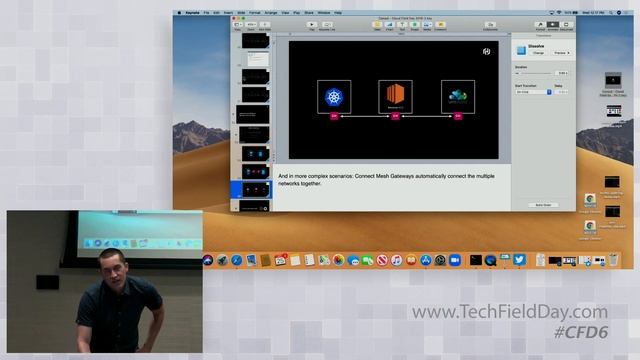Image resolution: width=640 pixels, height=360 pixels.
Task: Open the App Store from the dock
Action: (426, 260)
